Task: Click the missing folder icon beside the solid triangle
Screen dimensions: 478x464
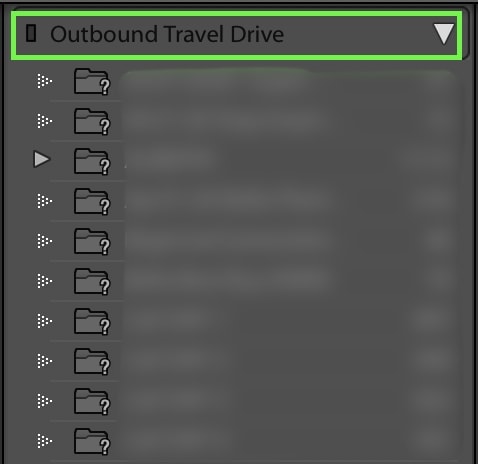Action: tap(92, 162)
